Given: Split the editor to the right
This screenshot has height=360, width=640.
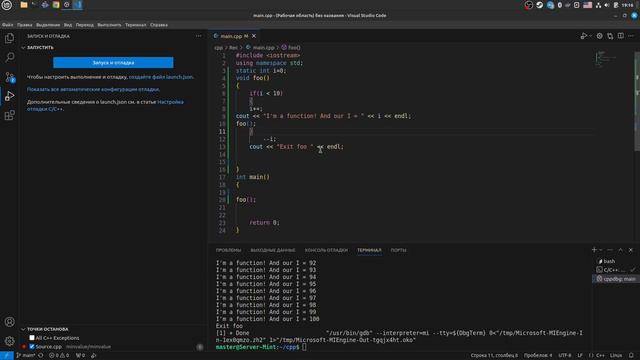Looking at the screenshot, I should point(620,36).
